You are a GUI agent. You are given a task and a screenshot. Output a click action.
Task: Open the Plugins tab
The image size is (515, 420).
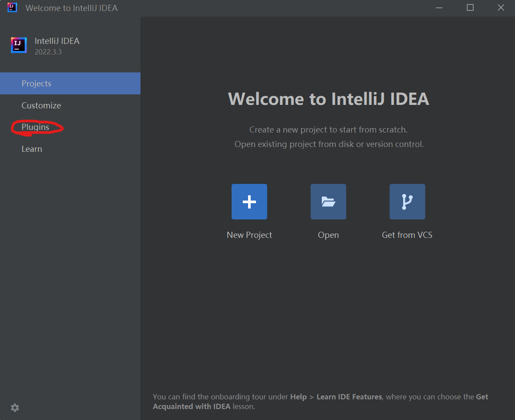(x=70, y=127)
